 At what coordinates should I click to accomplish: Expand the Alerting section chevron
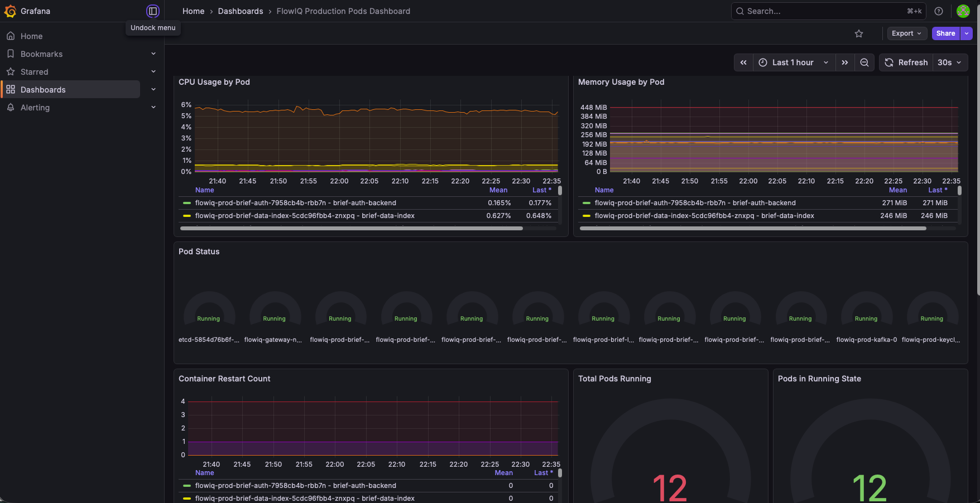pyautogui.click(x=153, y=108)
